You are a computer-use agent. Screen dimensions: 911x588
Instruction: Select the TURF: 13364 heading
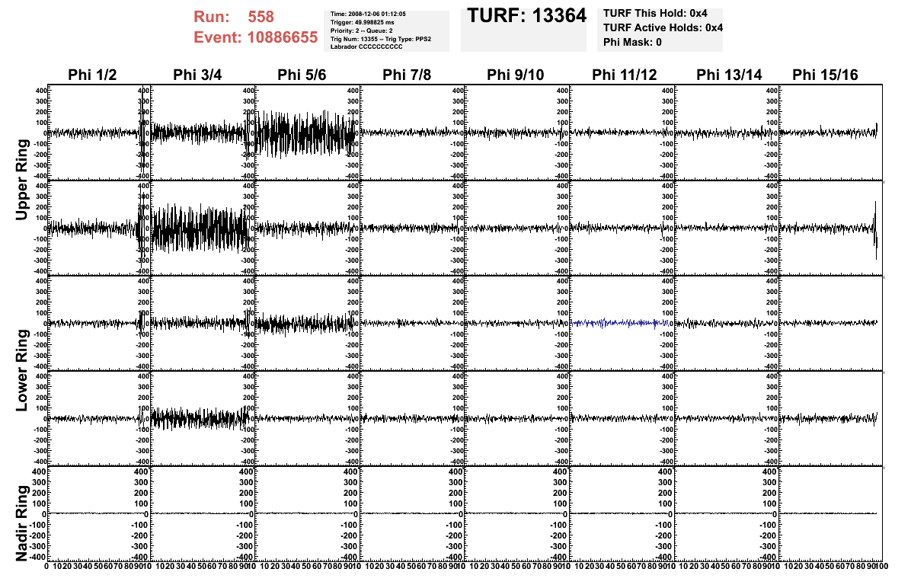(x=527, y=16)
